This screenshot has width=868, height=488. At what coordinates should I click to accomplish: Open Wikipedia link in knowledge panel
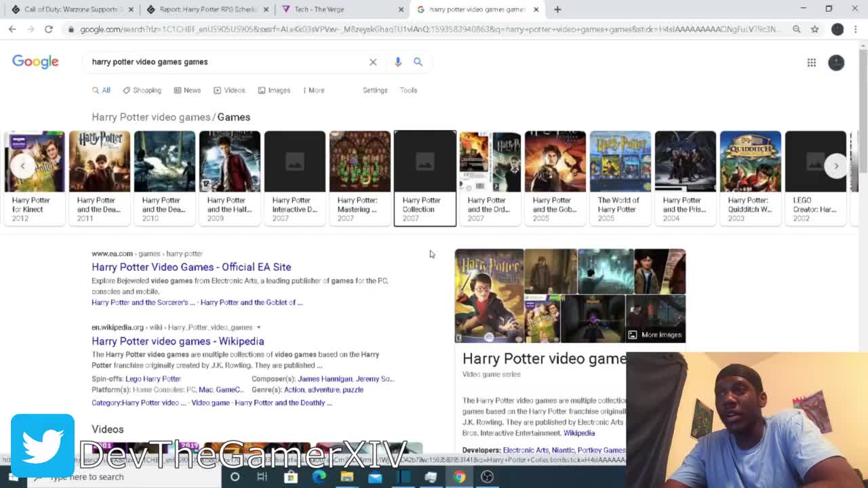click(x=578, y=433)
